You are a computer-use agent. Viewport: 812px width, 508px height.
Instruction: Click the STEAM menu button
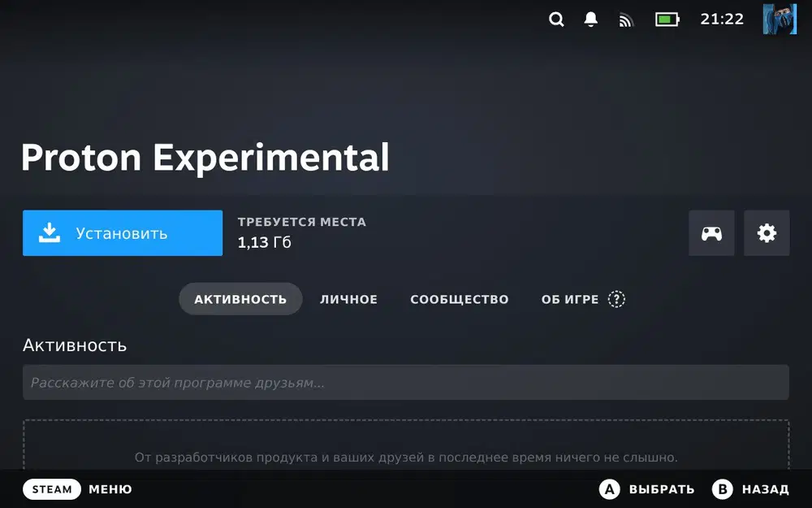[52, 488]
